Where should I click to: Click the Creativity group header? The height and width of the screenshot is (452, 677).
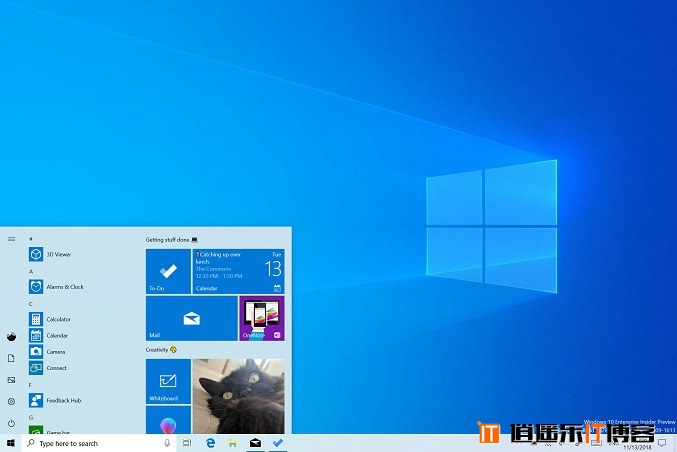click(161, 350)
